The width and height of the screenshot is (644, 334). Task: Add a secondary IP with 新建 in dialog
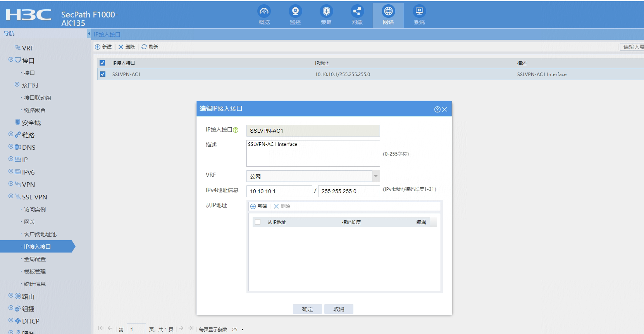point(259,206)
